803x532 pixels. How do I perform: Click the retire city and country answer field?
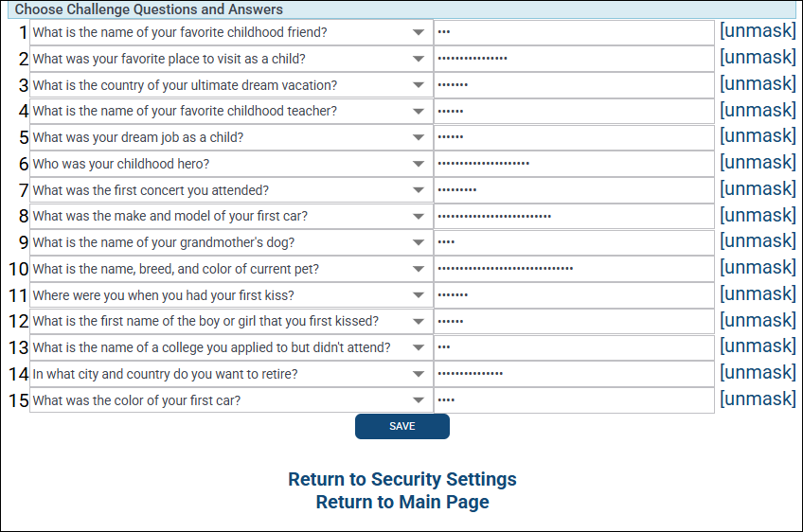[x=574, y=374]
